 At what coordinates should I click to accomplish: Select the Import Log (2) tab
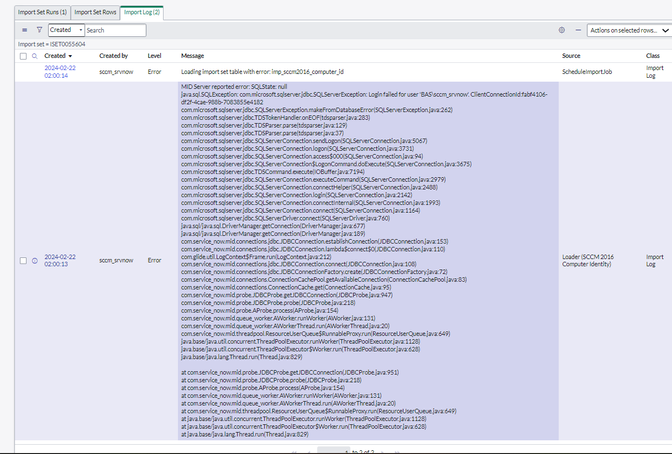click(x=142, y=12)
